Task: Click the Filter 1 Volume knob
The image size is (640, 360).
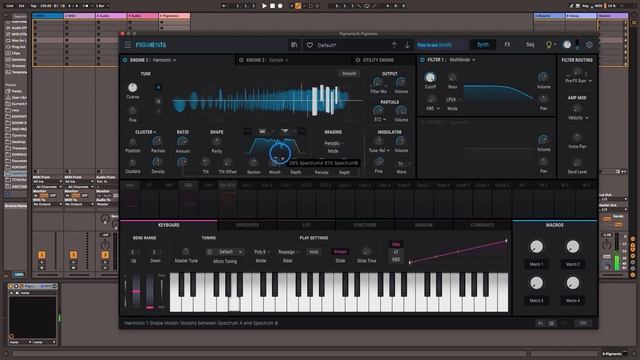Action: (543, 77)
